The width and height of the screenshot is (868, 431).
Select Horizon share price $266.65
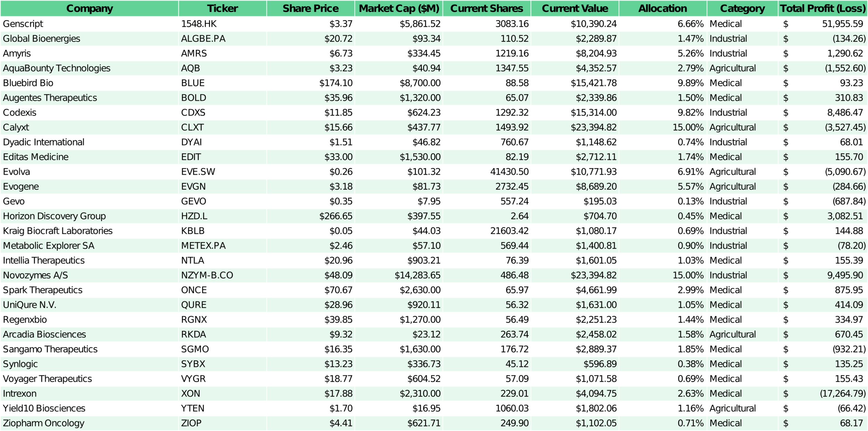tap(311, 216)
